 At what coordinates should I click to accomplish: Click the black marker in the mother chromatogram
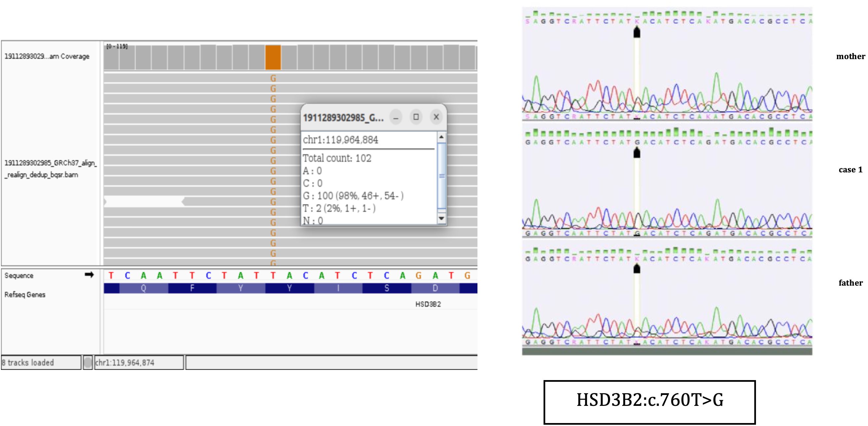(x=636, y=33)
